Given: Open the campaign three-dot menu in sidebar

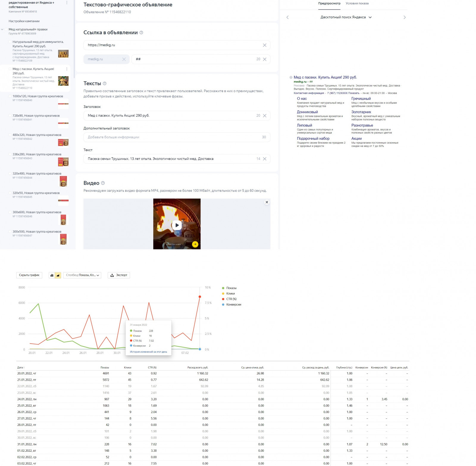Looking at the screenshot, I should 67,3.
